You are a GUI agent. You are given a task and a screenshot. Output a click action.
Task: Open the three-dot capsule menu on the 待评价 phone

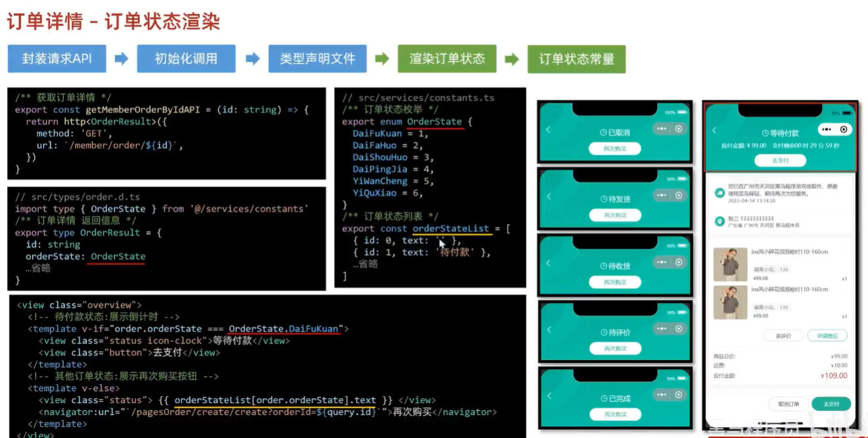click(x=662, y=328)
